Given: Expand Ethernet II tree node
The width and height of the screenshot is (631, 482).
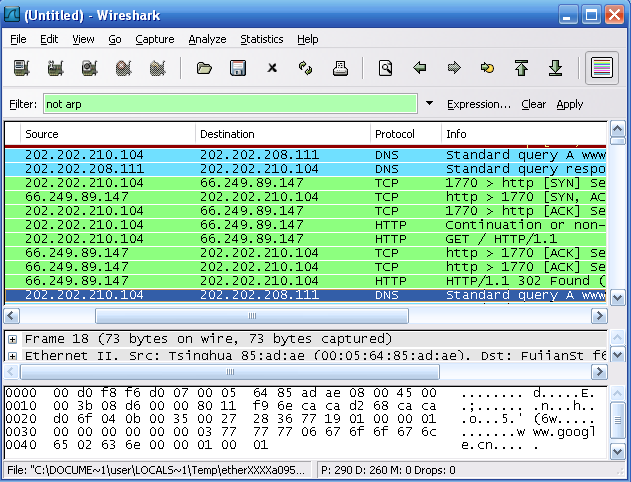Looking at the screenshot, I should click(x=12, y=356).
